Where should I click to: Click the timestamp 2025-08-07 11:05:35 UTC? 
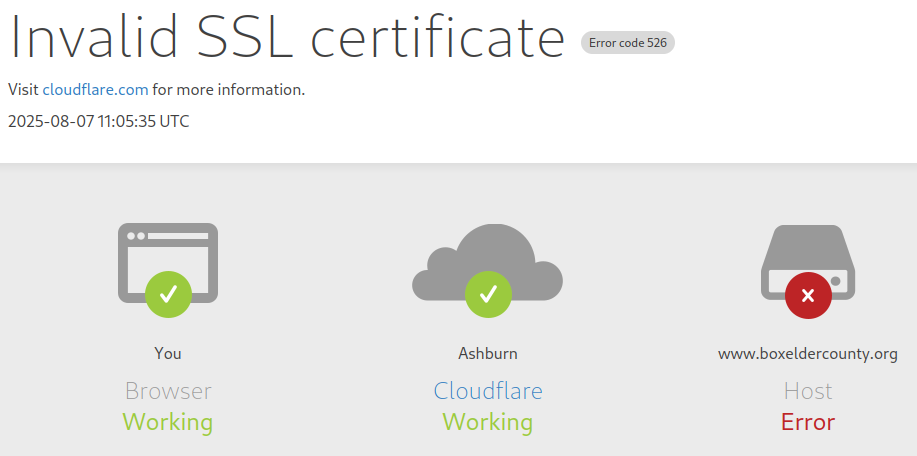[x=99, y=122]
